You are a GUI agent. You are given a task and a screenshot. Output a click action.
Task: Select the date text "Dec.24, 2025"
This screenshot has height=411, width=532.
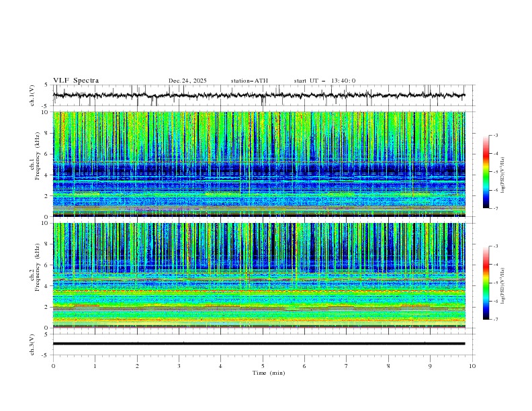pos(187,81)
